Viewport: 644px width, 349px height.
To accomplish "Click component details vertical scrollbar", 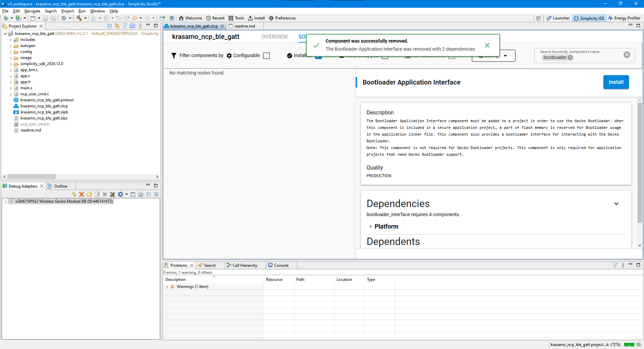I will [640, 163].
